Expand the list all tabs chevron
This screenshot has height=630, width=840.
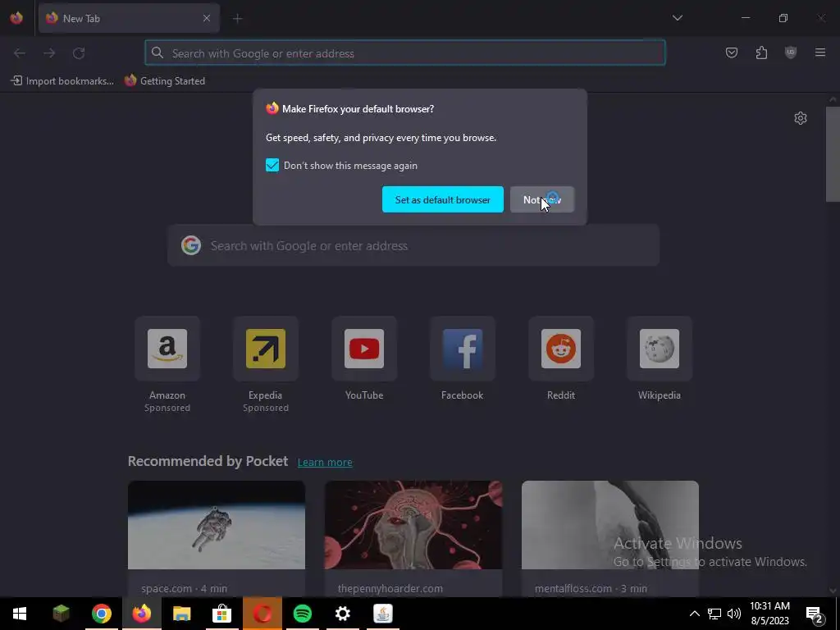click(677, 18)
